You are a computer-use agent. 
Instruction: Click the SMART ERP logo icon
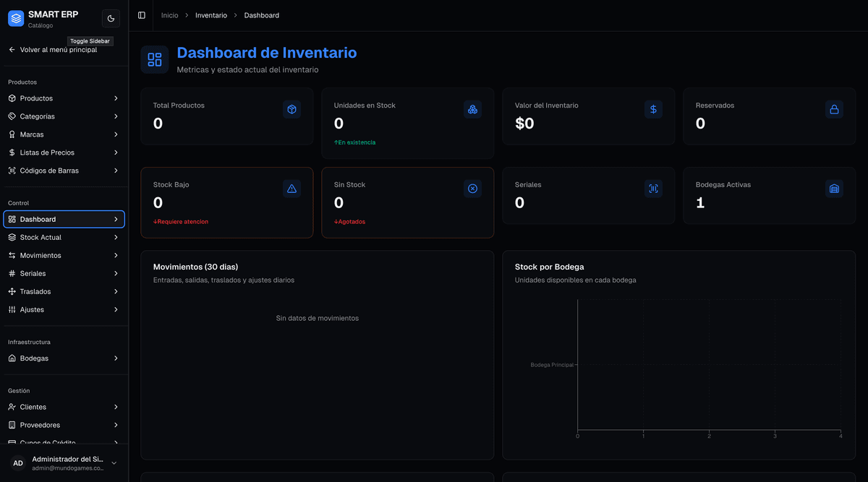(x=16, y=19)
